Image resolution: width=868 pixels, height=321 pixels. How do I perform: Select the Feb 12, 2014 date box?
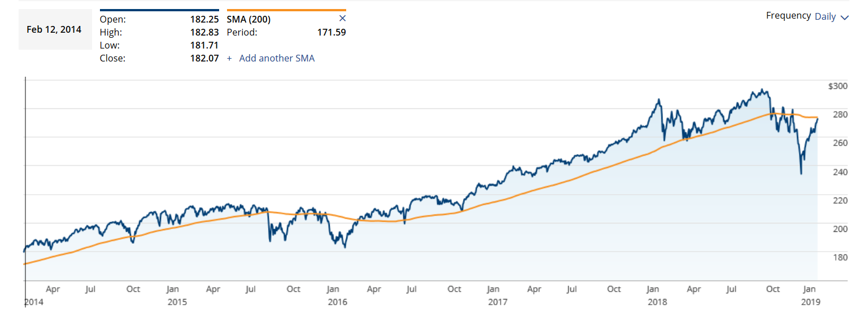point(54,29)
